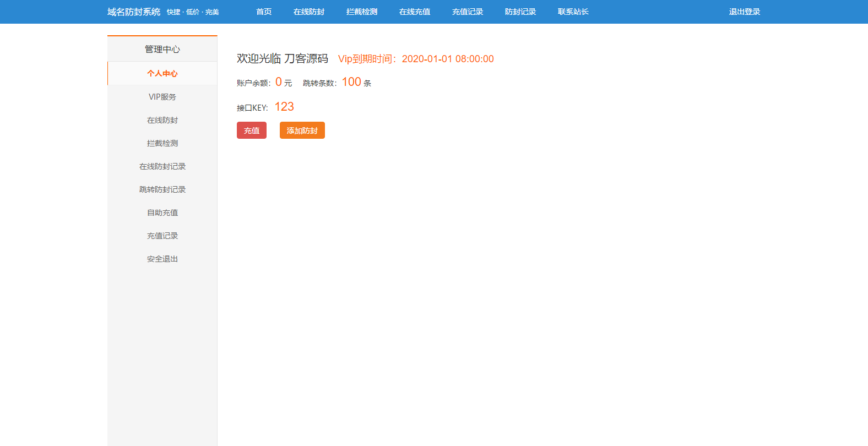The image size is (868, 446).
Task: Click 联系站长 in the top menu
Action: [573, 12]
